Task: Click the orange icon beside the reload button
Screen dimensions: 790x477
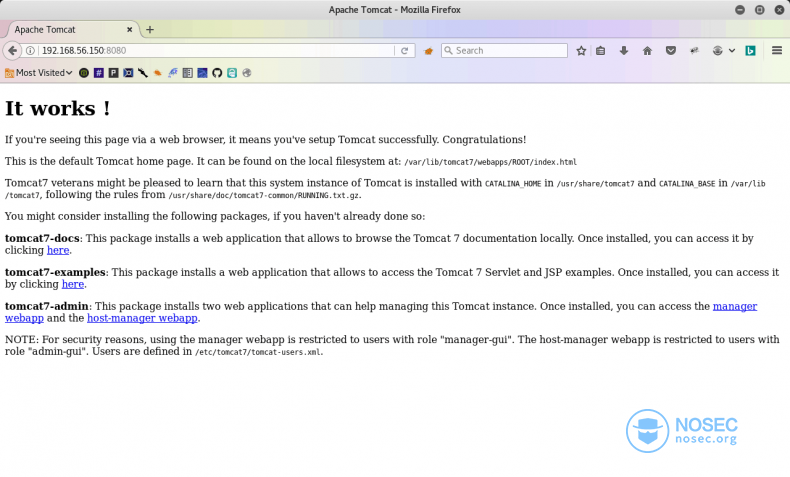Action: [x=428, y=51]
